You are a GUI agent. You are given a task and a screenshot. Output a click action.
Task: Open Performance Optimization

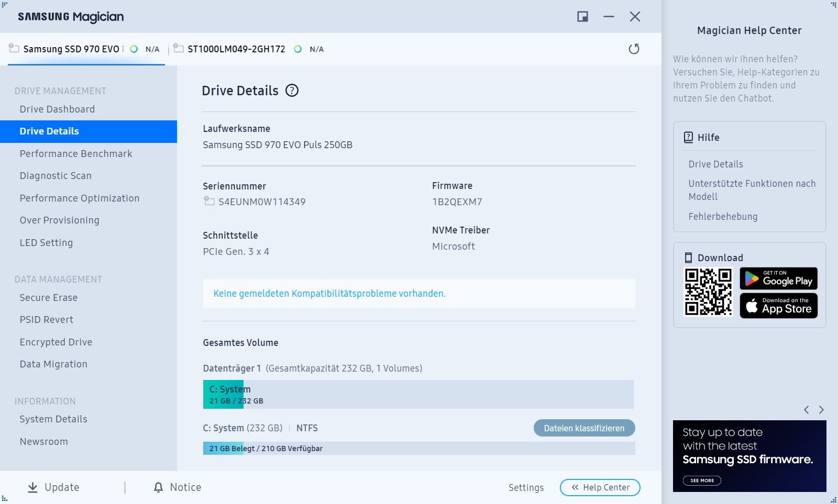pyautogui.click(x=80, y=198)
